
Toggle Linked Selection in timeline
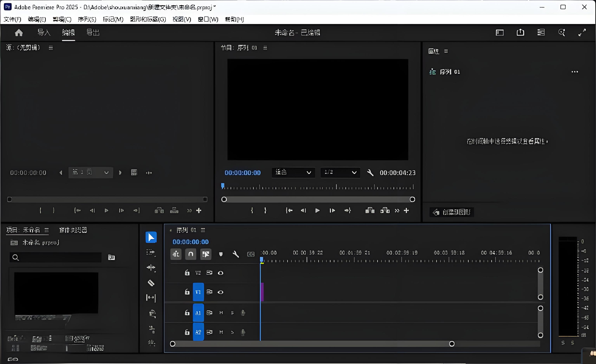(206, 254)
